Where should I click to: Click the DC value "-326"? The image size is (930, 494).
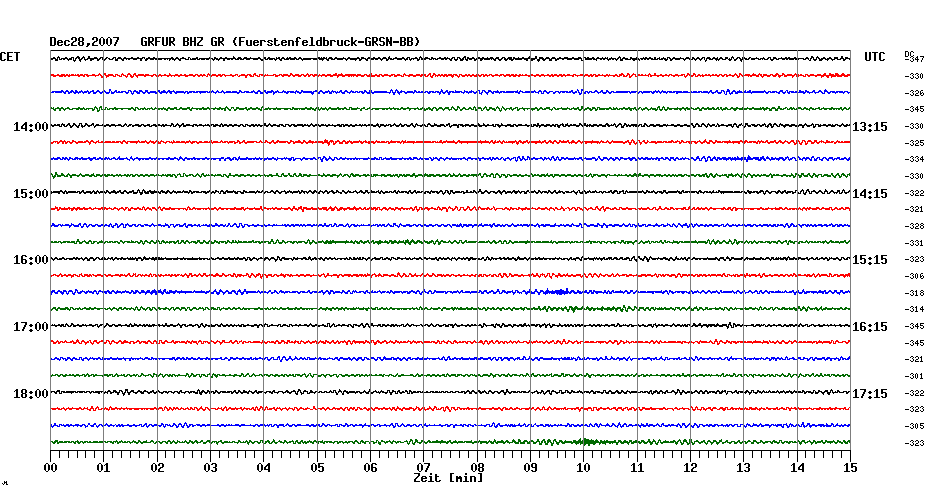click(x=914, y=93)
